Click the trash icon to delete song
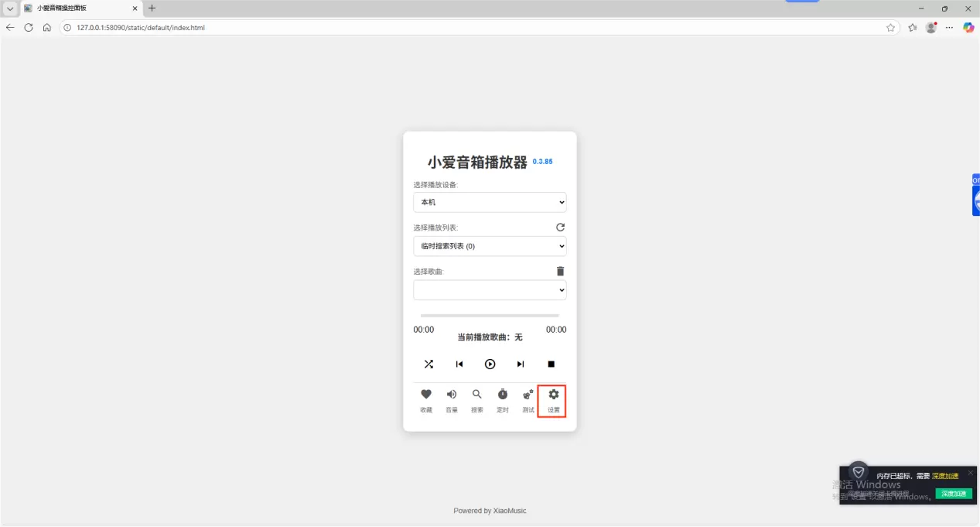 (560, 271)
